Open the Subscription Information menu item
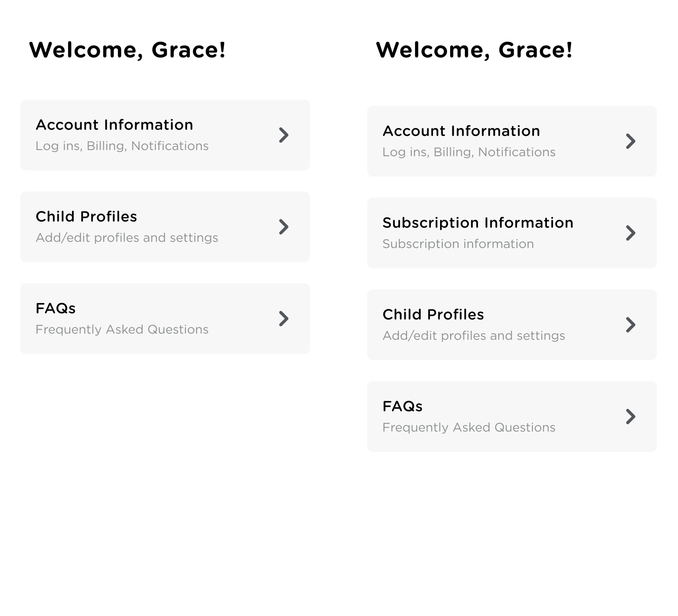This screenshot has width=678, height=616. click(478, 223)
